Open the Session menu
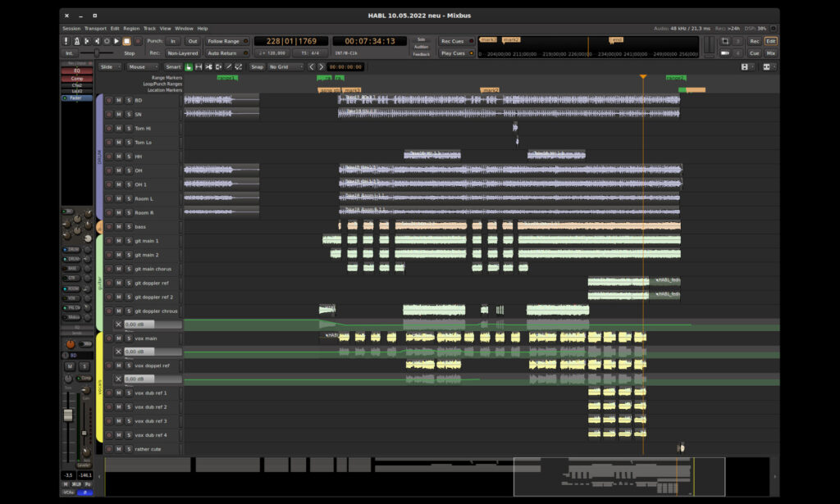840x504 pixels. (71, 29)
